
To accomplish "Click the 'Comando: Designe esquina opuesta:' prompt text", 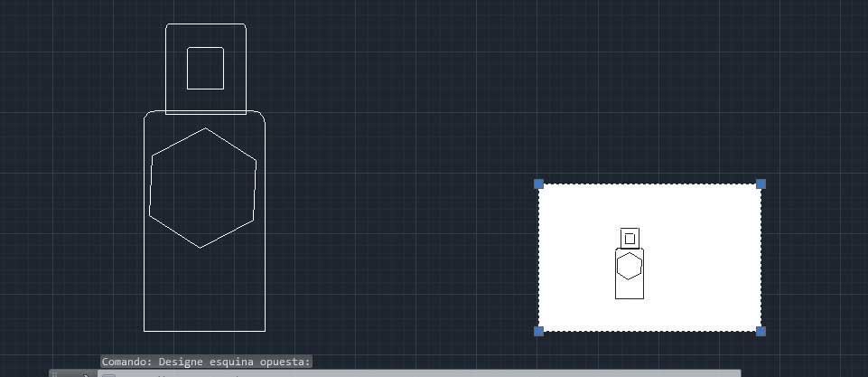I will [206, 362].
